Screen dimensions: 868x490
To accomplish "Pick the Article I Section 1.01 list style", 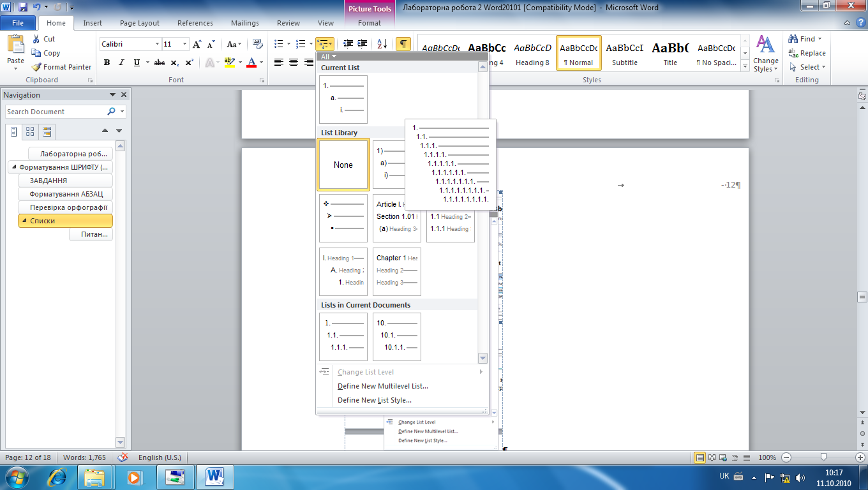I will pos(397,218).
